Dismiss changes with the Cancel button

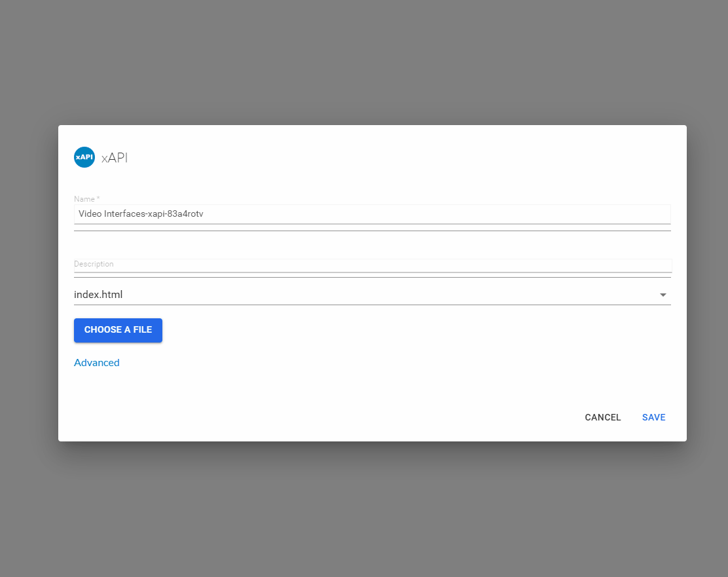602,417
